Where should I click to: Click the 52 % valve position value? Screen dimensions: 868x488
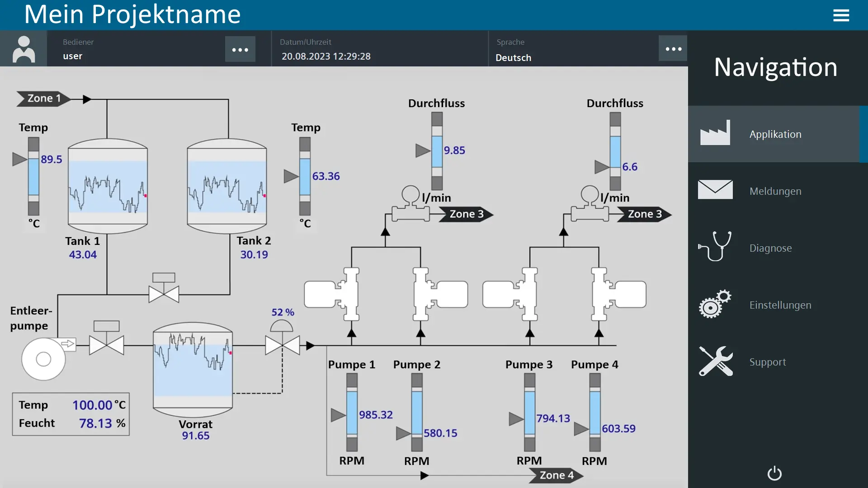283,312
